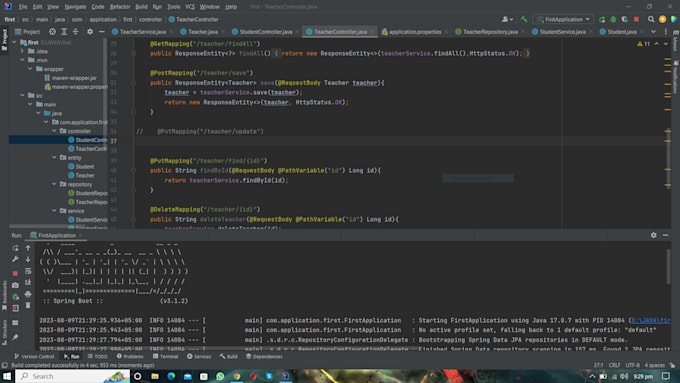Open the user account icon in toolbar
The height and width of the screenshot is (383, 680).
[x=507, y=20]
